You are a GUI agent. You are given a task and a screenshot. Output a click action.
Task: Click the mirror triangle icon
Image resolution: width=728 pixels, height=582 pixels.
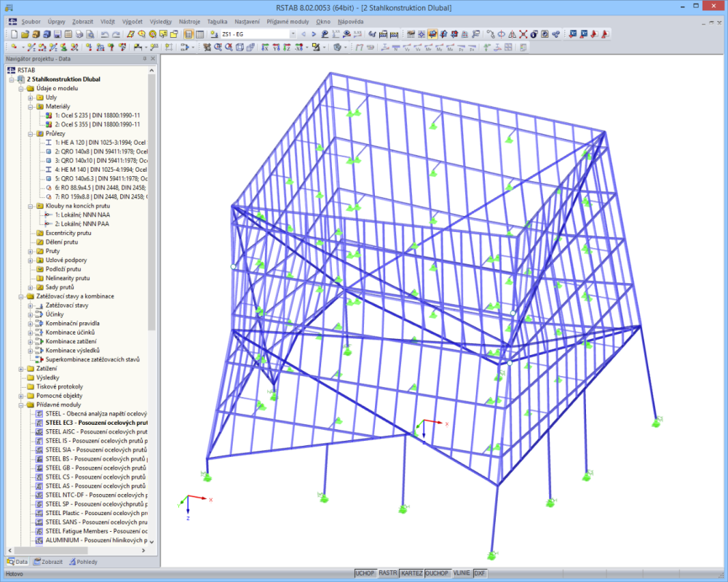512,34
